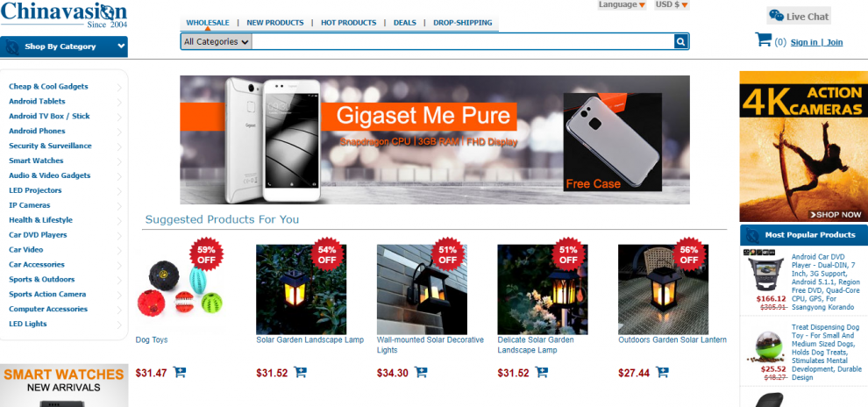Expand the Android Tablets category arrow

click(x=119, y=102)
